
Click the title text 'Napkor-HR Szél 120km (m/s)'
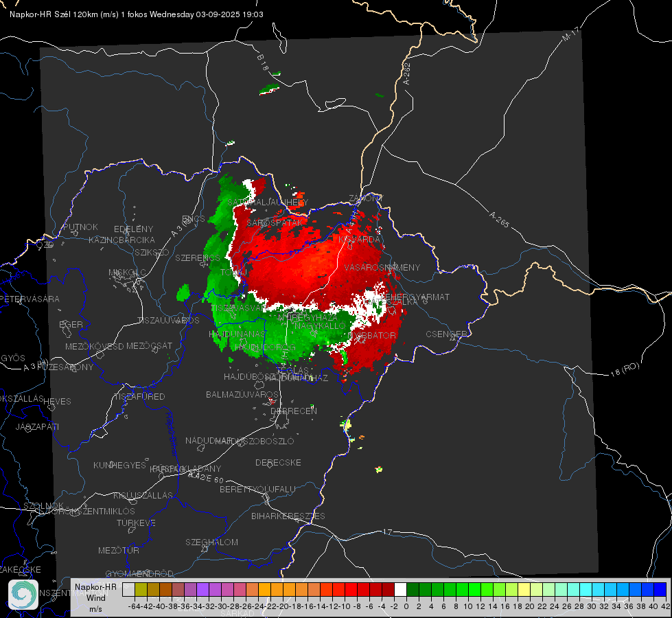point(65,14)
